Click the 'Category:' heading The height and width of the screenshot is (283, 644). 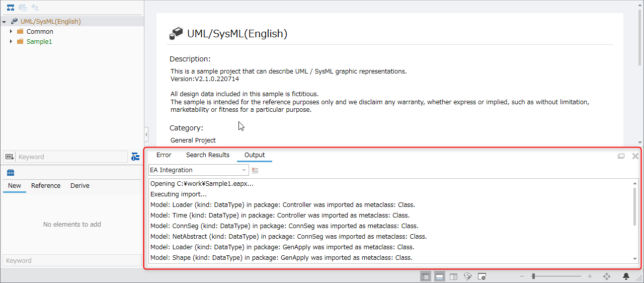click(186, 128)
